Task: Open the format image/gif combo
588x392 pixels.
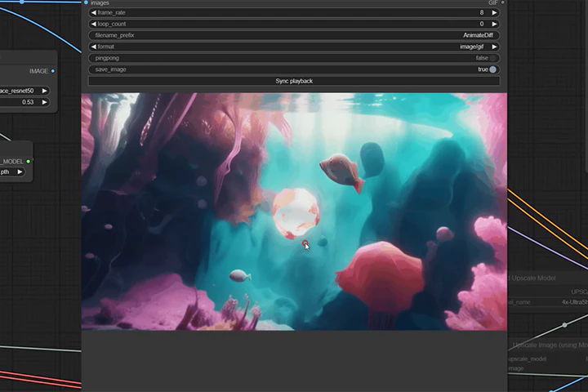Action: (x=294, y=47)
